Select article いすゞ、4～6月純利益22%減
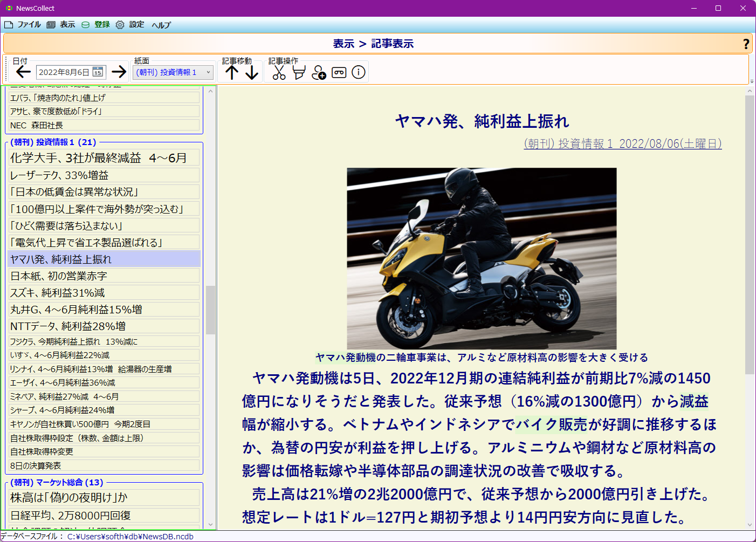756x542 pixels. coord(104,355)
